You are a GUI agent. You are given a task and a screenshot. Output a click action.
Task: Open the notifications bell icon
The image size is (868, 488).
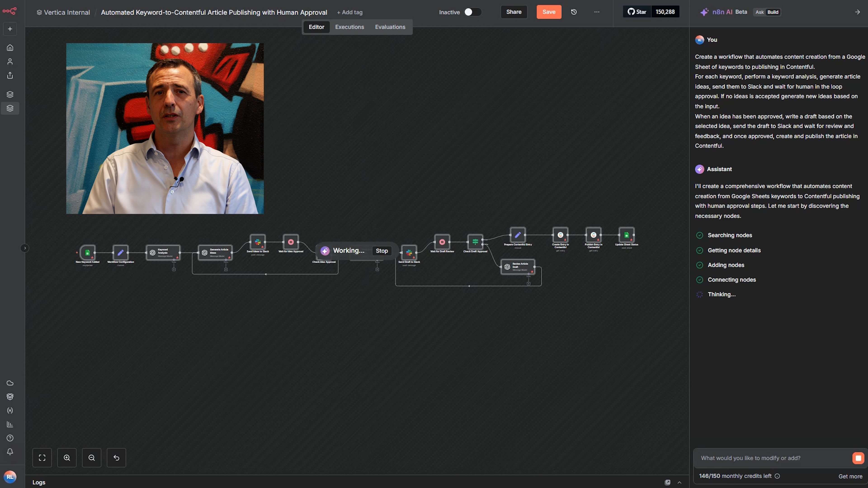click(x=10, y=452)
